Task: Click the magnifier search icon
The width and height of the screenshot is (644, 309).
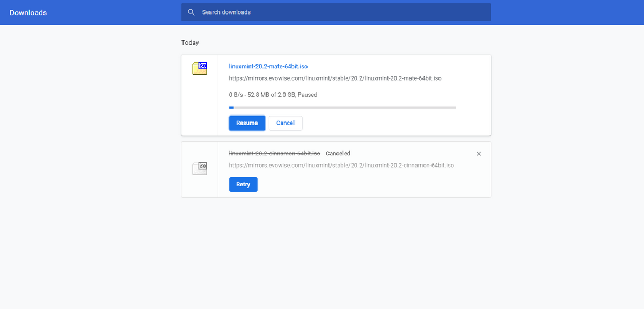Action: (x=191, y=12)
